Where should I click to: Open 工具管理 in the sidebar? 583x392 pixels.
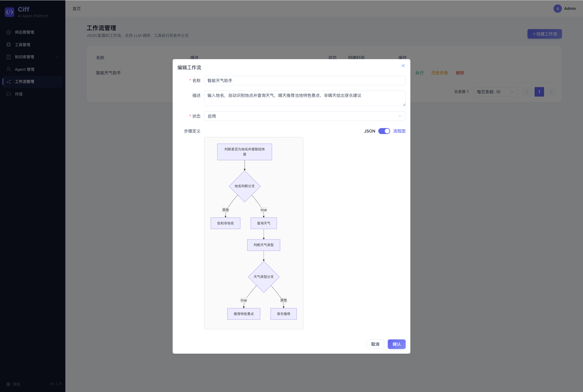click(x=32, y=45)
